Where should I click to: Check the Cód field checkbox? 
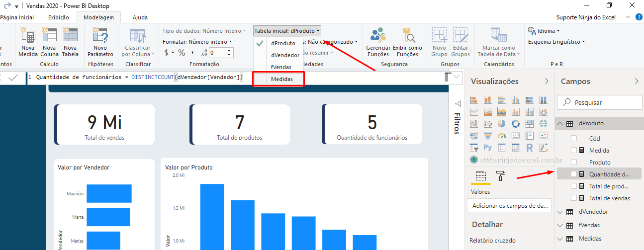click(574, 138)
